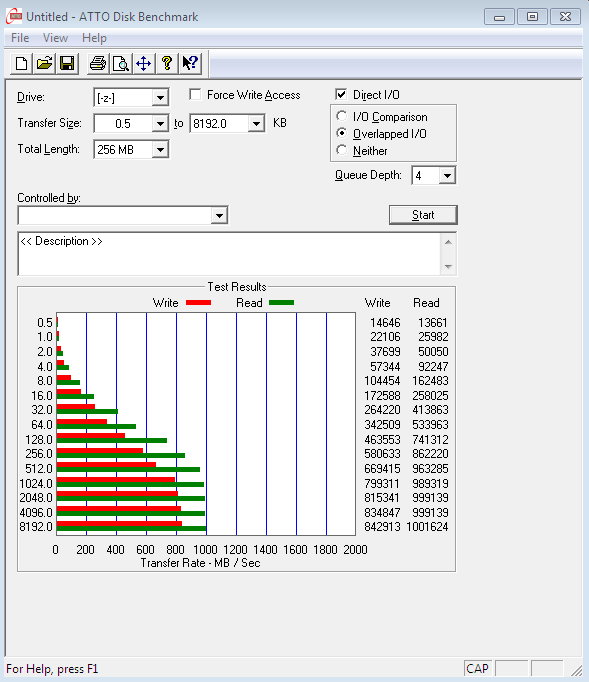The height and width of the screenshot is (682, 589).
Task: Click the CAP indicator in status bar
Action: 477,669
